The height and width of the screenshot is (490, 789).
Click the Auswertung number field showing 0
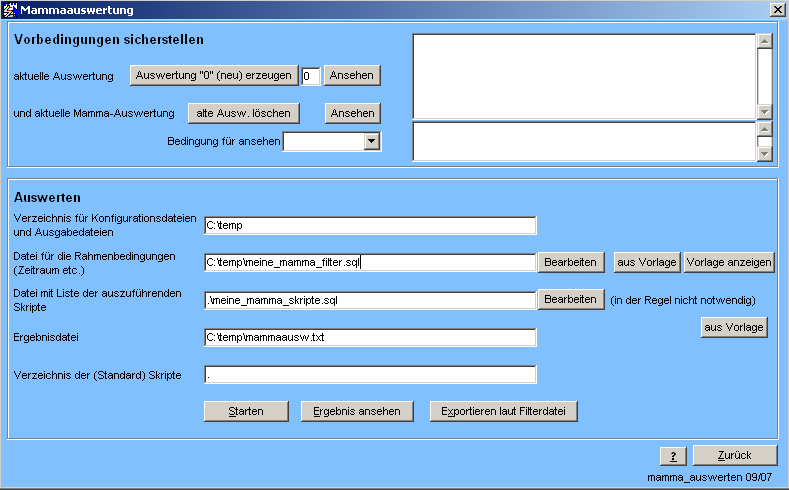(310, 76)
